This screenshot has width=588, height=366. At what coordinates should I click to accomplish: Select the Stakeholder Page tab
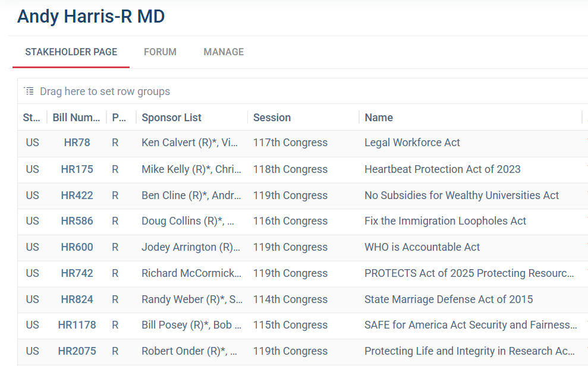(71, 52)
